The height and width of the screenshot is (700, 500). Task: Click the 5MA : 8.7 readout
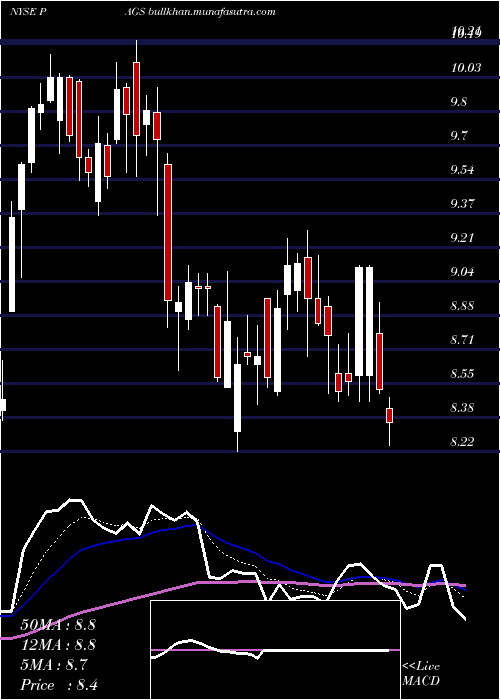(x=54, y=665)
